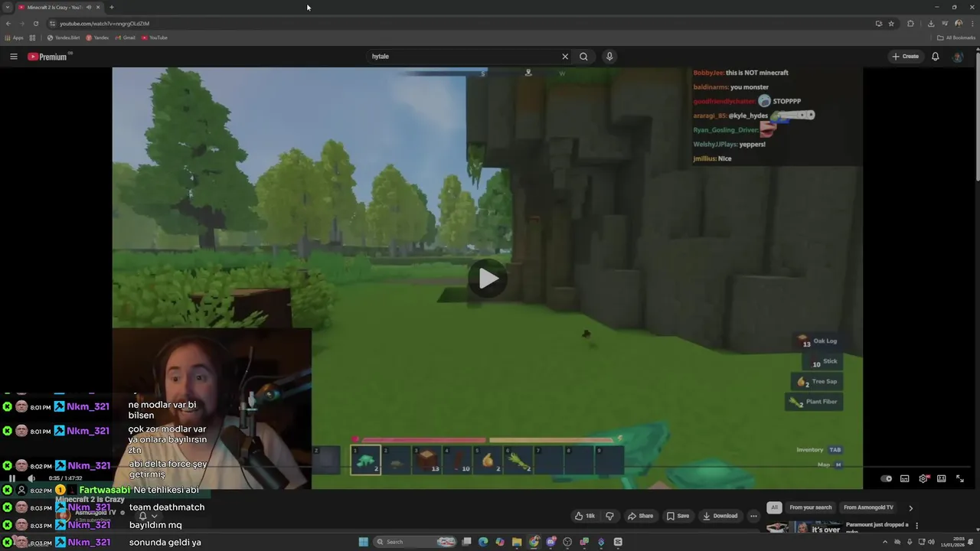Start voice search with the microphone icon
This screenshot has height=551, width=980.
coord(609,57)
